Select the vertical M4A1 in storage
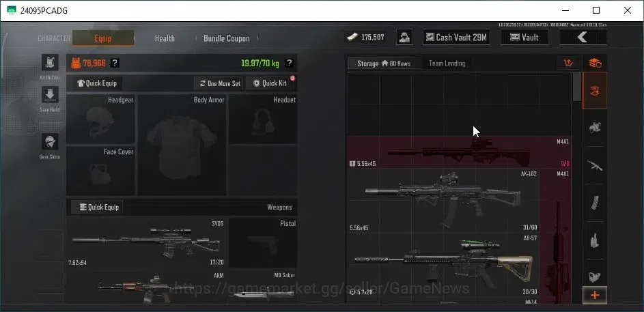 [x=555, y=237]
